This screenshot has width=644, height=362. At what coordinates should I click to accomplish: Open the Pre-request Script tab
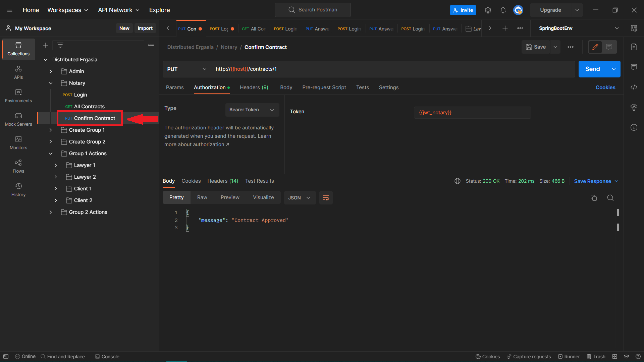[324, 87]
